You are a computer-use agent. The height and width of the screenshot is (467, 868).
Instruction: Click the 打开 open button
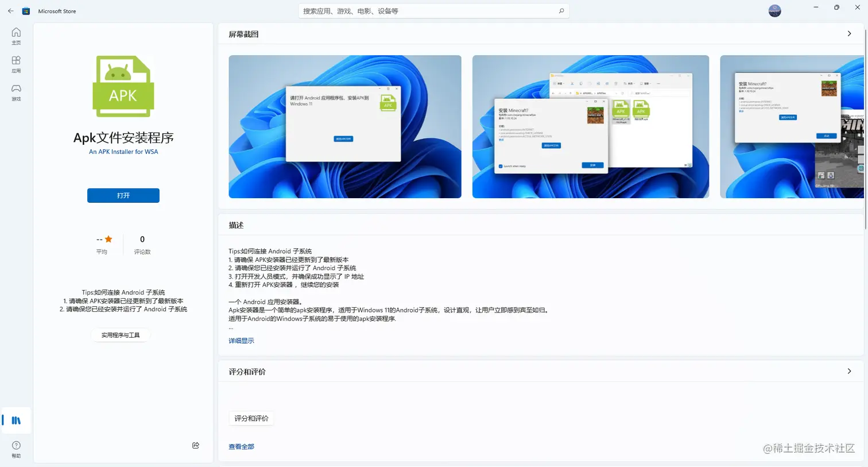tap(123, 195)
